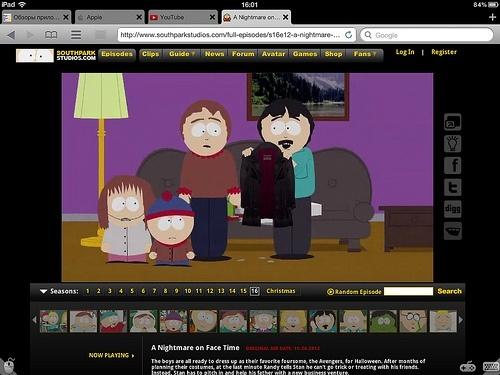The image size is (500, 375).
Task: Tap the Google search field
Action: pos(426,35)
